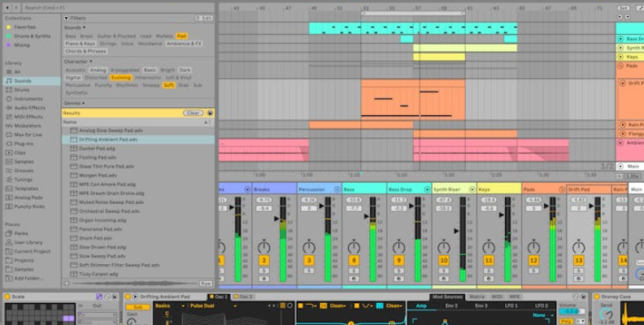Click the Edit button for filters
Image resolution: width=644 pixels, height=325 pixels.
pos(205,17)
